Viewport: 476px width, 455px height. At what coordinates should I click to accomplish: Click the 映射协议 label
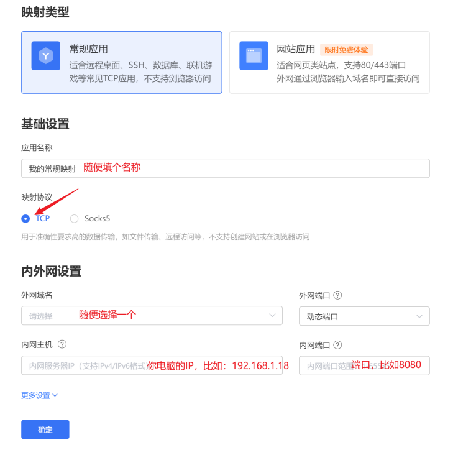(37, 198)
